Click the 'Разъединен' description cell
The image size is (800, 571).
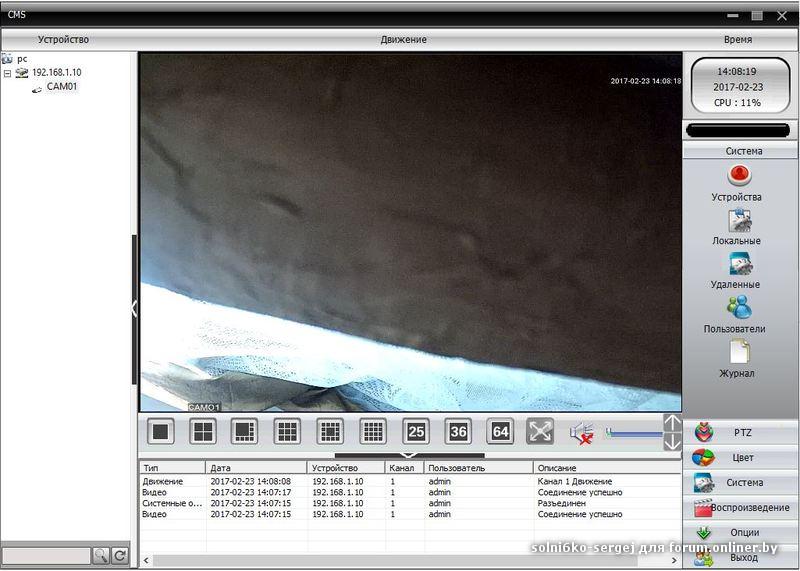561,503
